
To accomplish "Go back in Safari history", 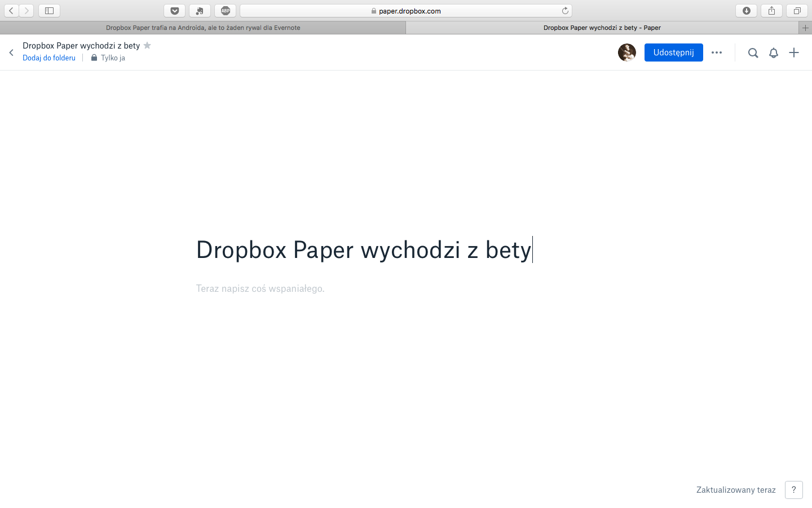I will tap(11, 11).
